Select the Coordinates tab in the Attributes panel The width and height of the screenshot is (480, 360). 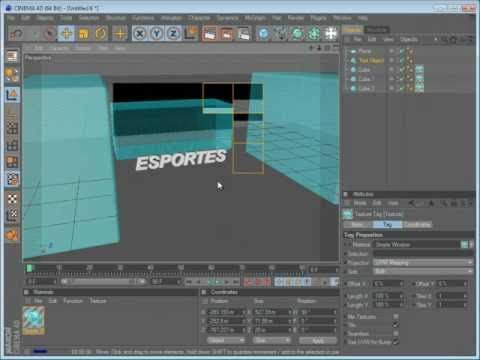click(417, 224)
